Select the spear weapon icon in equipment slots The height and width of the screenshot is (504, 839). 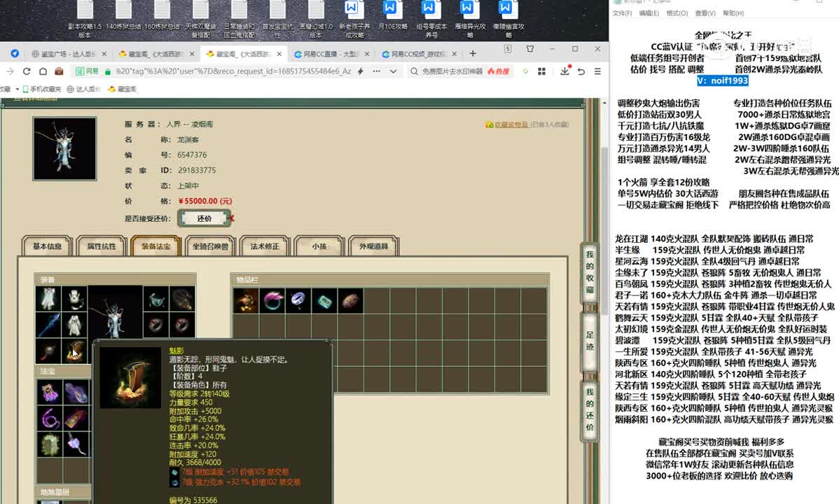click(x=48, y=325)
